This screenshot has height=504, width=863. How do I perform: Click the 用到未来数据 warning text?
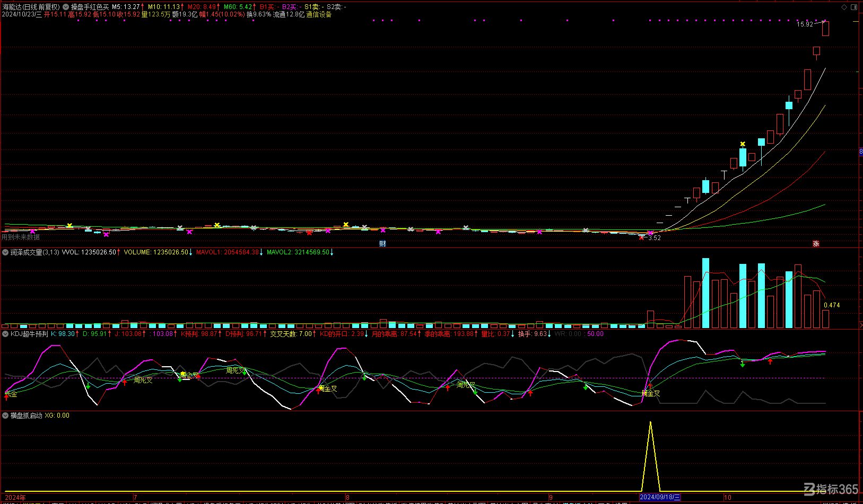pyautogui.click(x=21, y=237)
